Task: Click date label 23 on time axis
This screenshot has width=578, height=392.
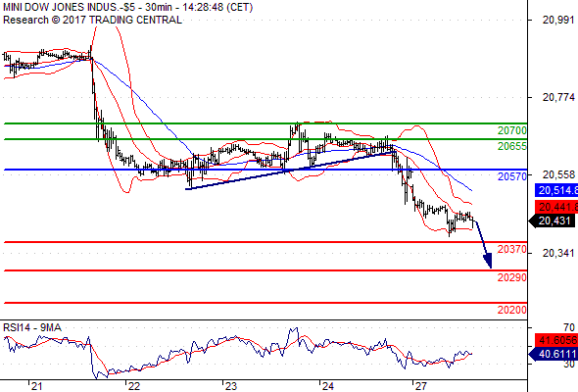Action: (231, 386)
